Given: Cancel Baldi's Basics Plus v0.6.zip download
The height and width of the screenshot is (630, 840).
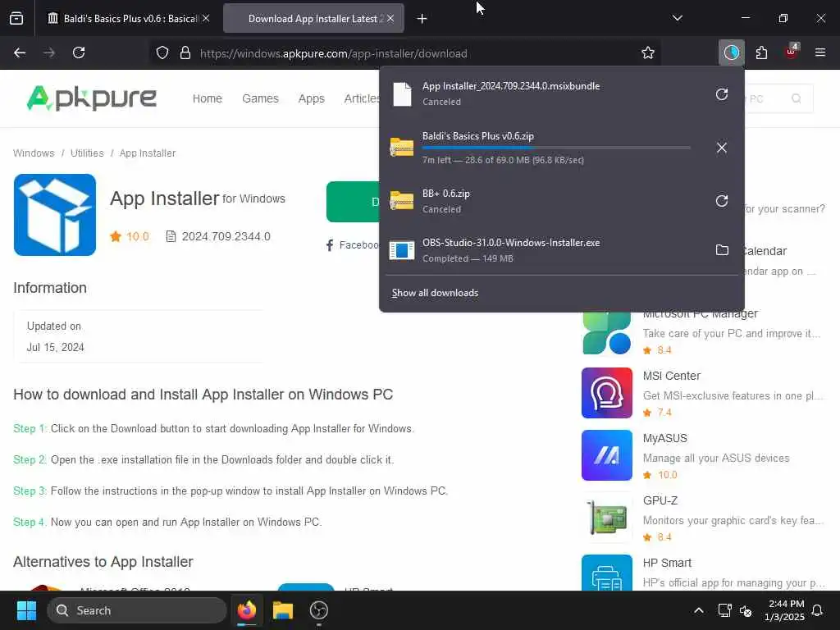Looking at the screenshot, I should [722, 148].
